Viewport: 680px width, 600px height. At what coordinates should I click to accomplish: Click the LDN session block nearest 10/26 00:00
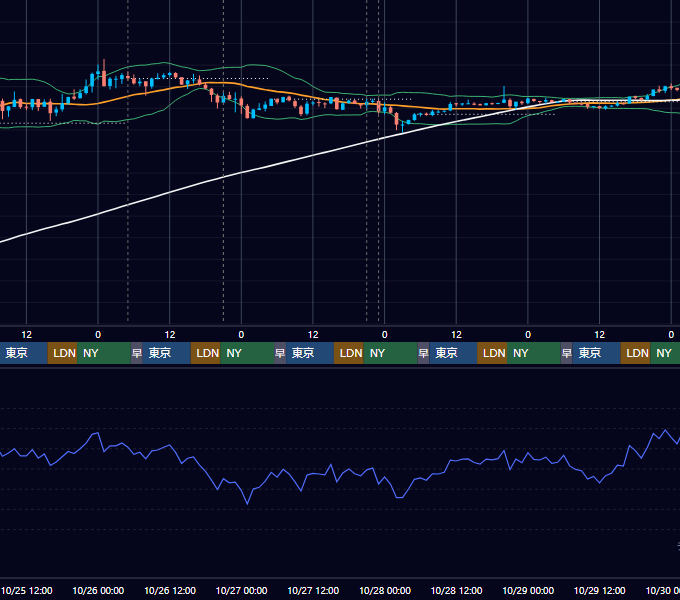(x=62, y=353)
